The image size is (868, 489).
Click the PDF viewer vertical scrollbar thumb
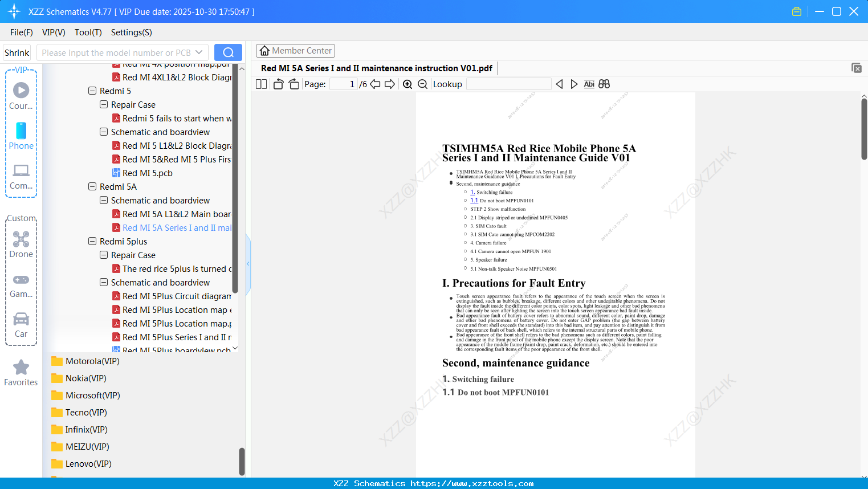pos(864,129)
